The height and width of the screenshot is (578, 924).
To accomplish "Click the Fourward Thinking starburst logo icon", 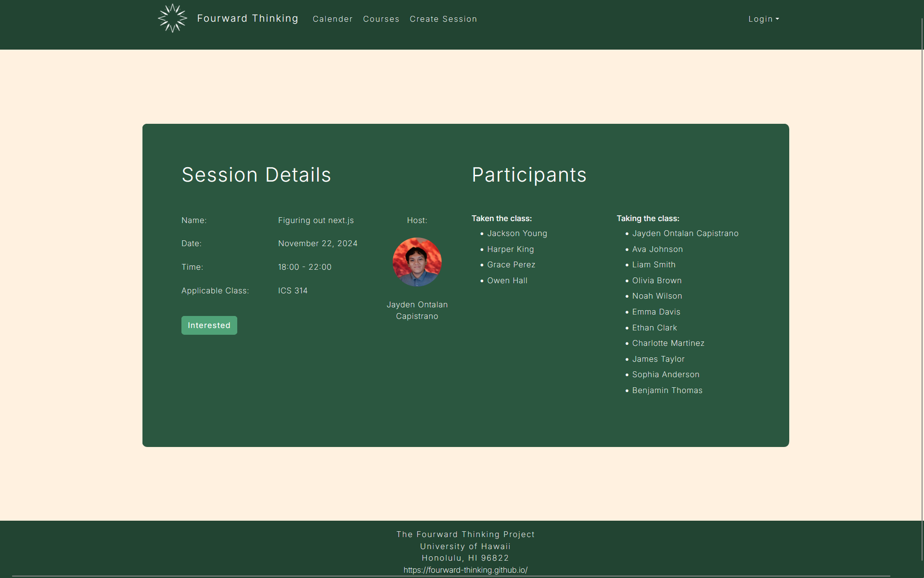I will coord(172,18).
